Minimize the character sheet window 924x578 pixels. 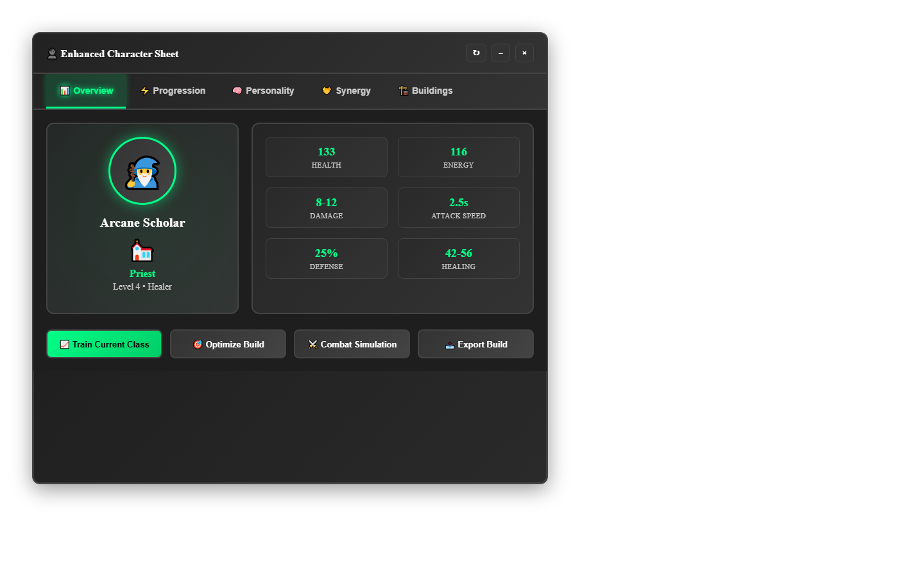501,53
